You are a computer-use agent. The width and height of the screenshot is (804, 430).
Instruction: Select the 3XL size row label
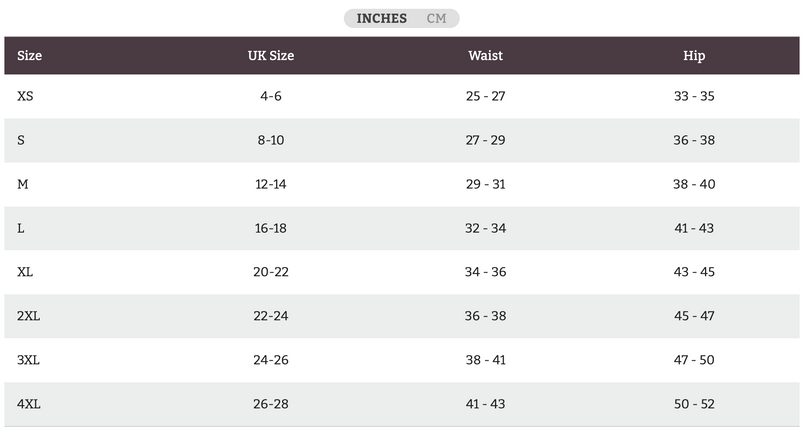pos(28,360)
